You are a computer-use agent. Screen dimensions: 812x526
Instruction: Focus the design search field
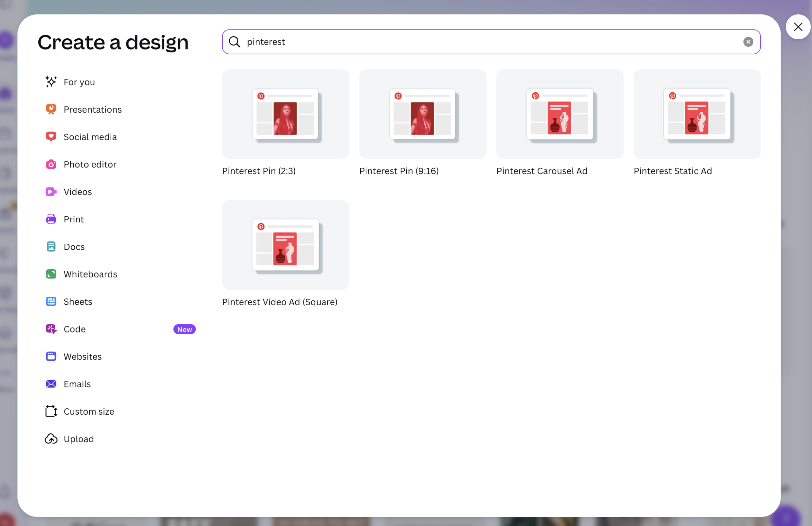(x=491, y=42)
